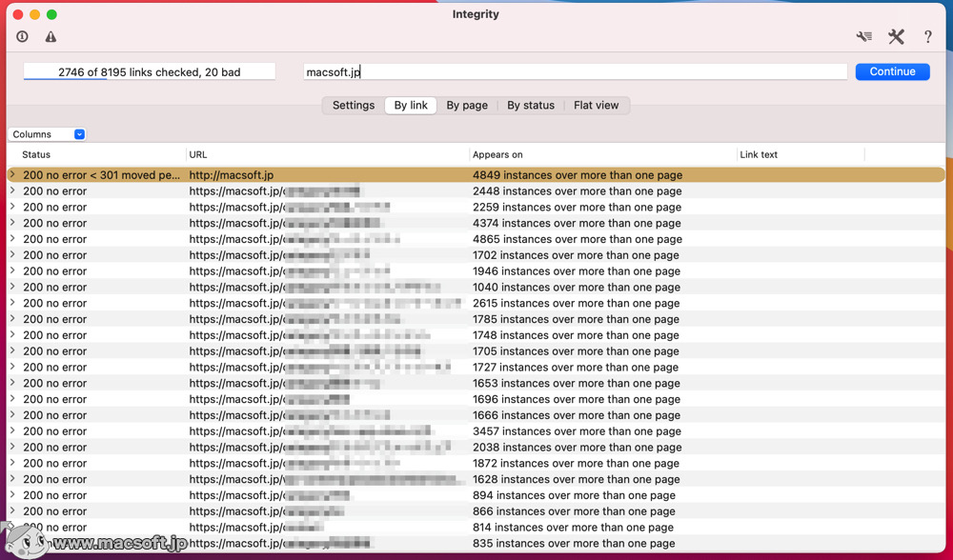Screen dimensions: 953x560
Task: Switch to the Settings tab
Action: [354, 105]
